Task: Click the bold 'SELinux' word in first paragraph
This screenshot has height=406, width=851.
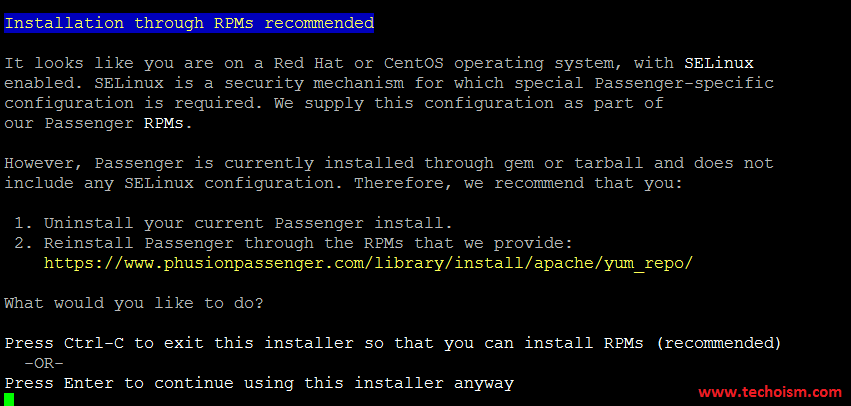Action: pos(719,63)
